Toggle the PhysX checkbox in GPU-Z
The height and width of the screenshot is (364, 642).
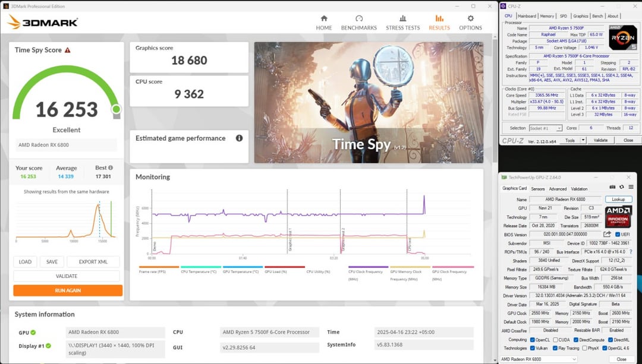[584, 349]
